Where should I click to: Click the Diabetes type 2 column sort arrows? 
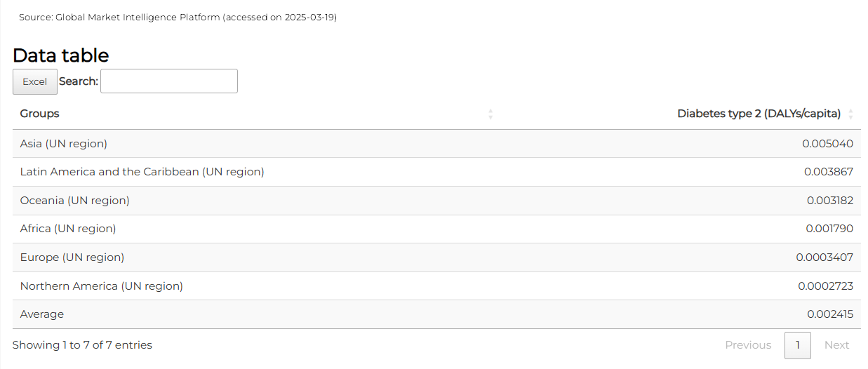click(x=850, y=114)
